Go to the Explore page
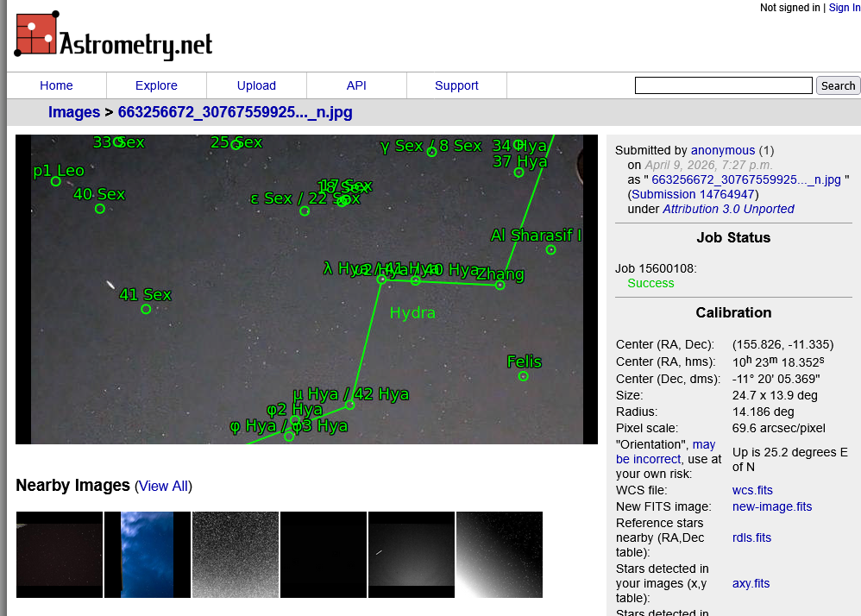The width and height of the screenshot is (861, 616). coord(156,85)
